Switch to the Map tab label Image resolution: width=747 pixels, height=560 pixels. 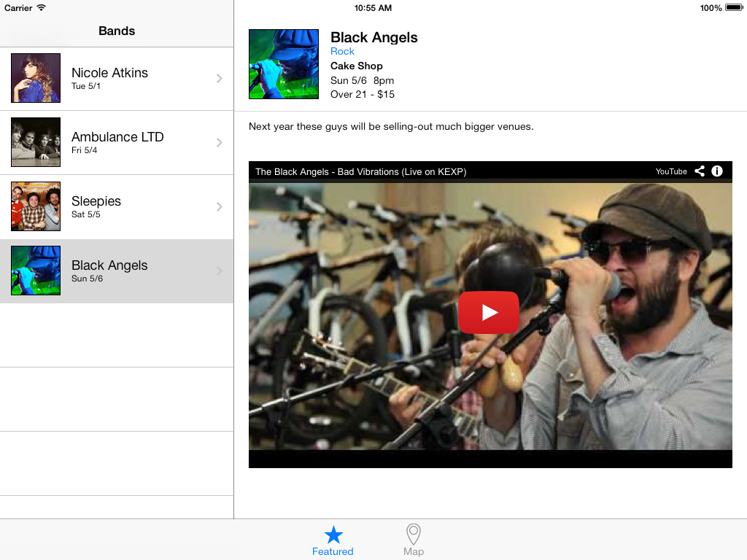pyautogui.click(x=414, y=551)
